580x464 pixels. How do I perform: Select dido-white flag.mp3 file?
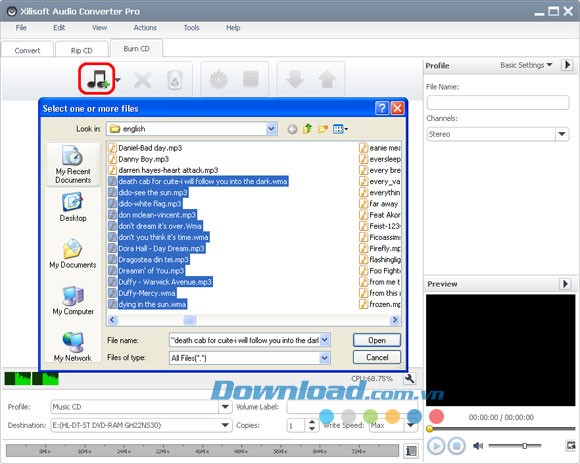click(145, 204)
